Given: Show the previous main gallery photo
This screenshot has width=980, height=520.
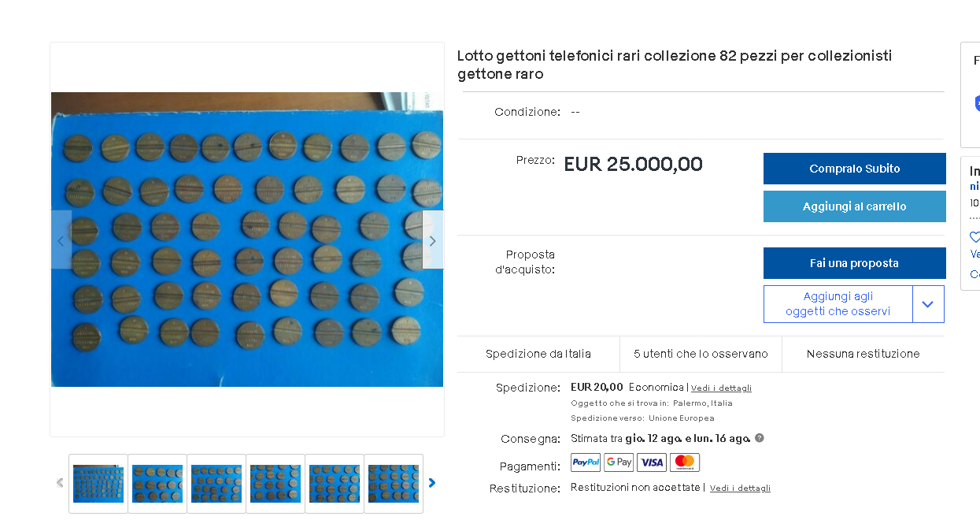Looking at the screenshot, I should [x=61, y=240].
